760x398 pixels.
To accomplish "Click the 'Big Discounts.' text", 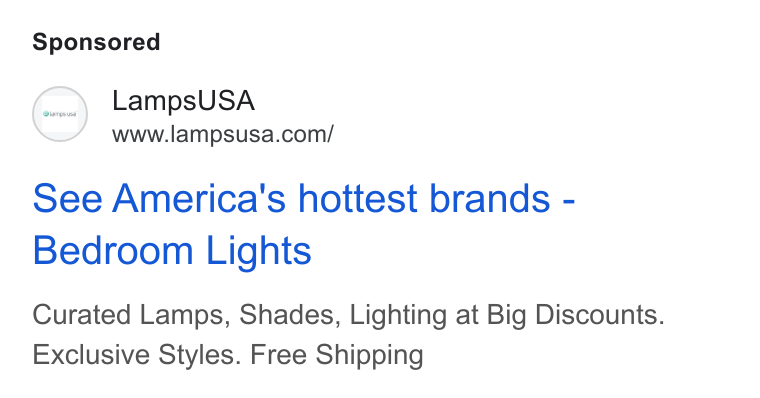I will pos(575,315).
